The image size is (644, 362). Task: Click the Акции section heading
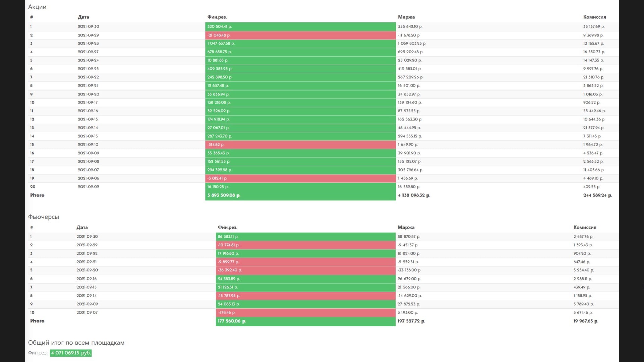point(37,7)
